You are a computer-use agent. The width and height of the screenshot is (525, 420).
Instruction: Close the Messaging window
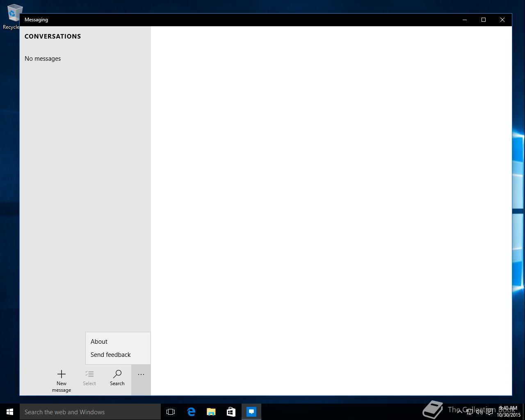click(x=502, y=20)
